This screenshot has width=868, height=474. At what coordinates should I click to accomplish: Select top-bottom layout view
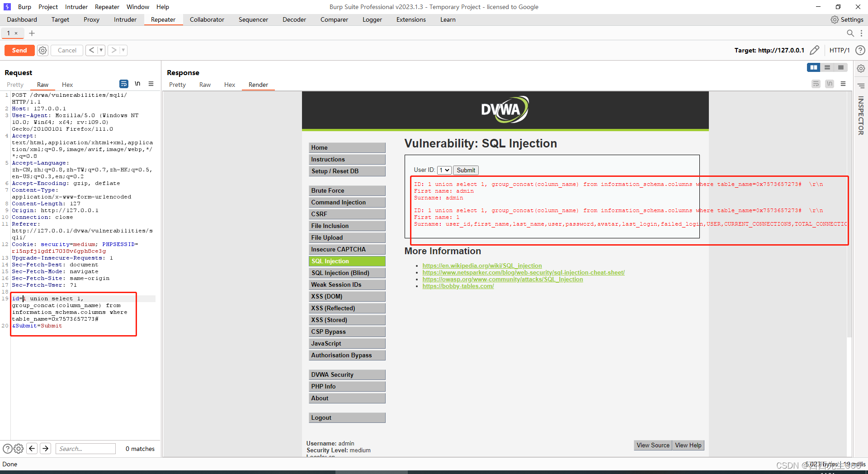[x=827, y=67]
